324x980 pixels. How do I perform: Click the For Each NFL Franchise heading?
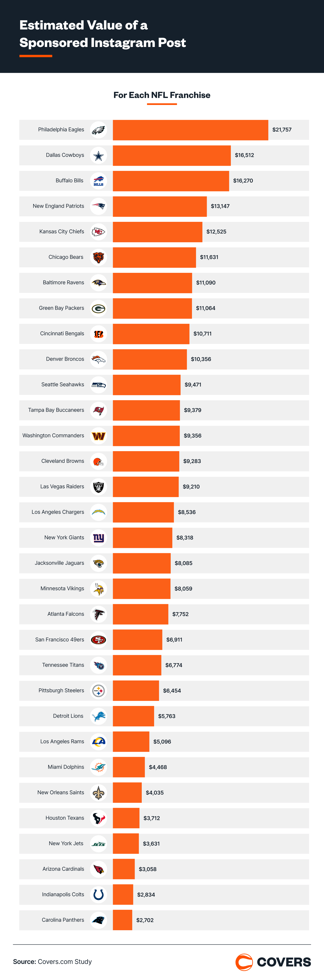162,95
